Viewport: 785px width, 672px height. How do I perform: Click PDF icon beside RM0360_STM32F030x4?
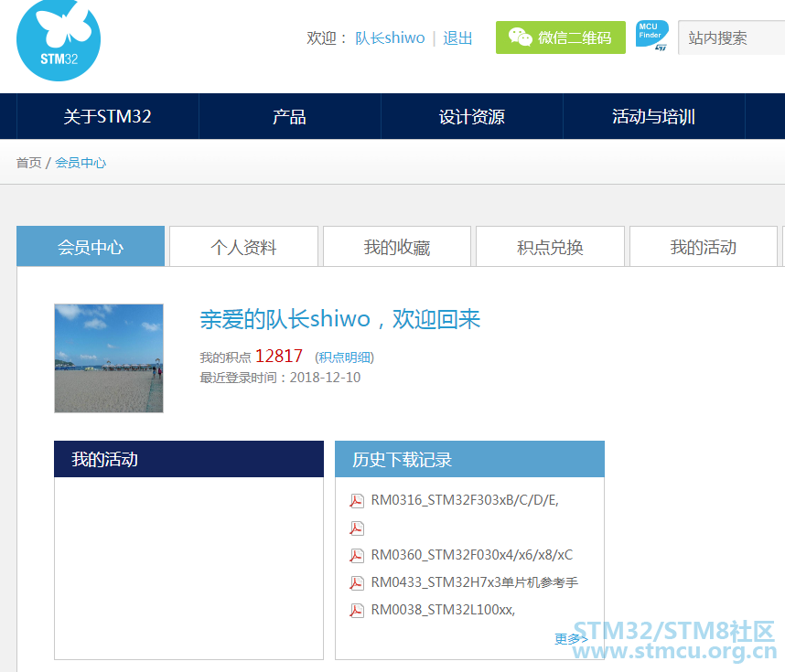point(357,555)
